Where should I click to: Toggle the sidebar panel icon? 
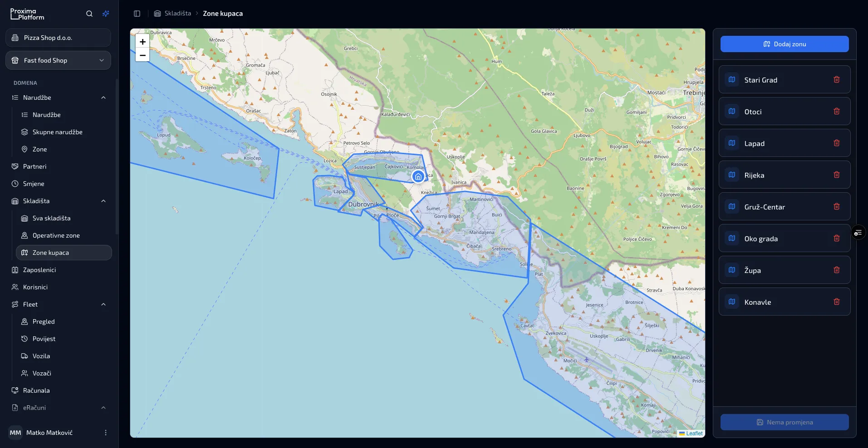(x=137, y=14)
